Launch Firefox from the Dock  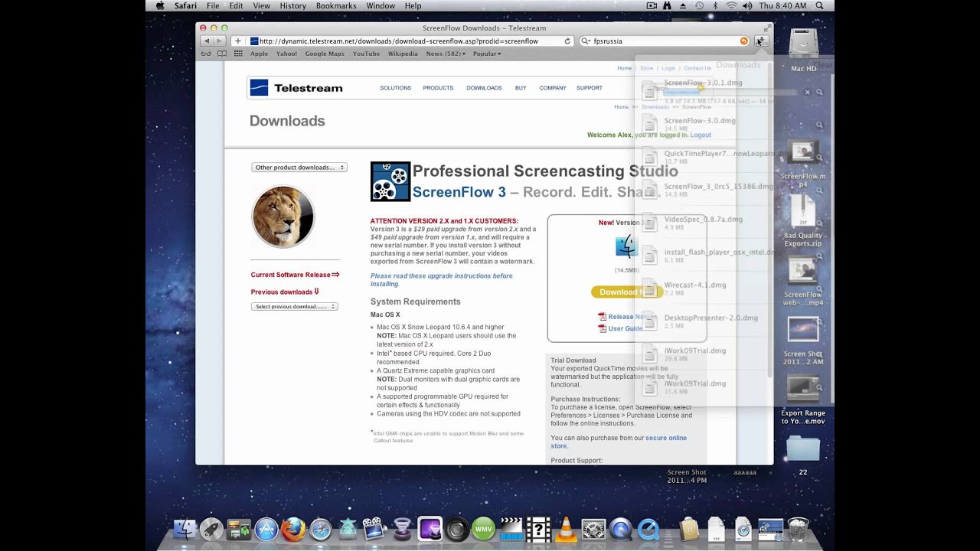coord(293,530)
